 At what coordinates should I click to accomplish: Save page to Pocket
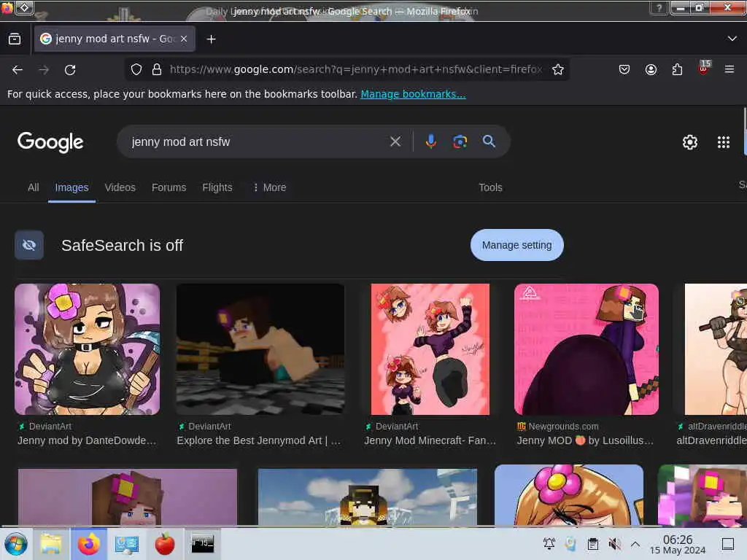pyautogui.click(x=624, y=69)
